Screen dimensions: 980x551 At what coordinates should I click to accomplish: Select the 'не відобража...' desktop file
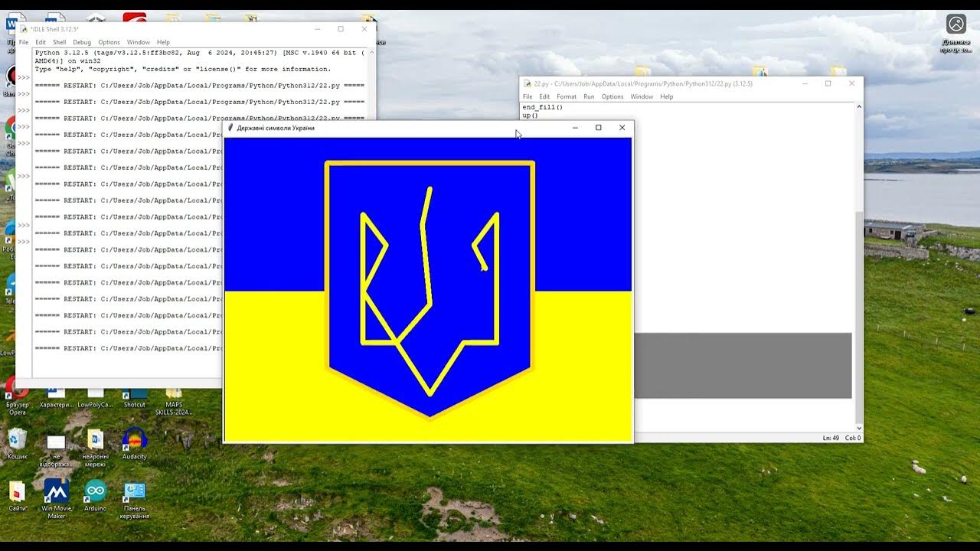coord(56,451)
